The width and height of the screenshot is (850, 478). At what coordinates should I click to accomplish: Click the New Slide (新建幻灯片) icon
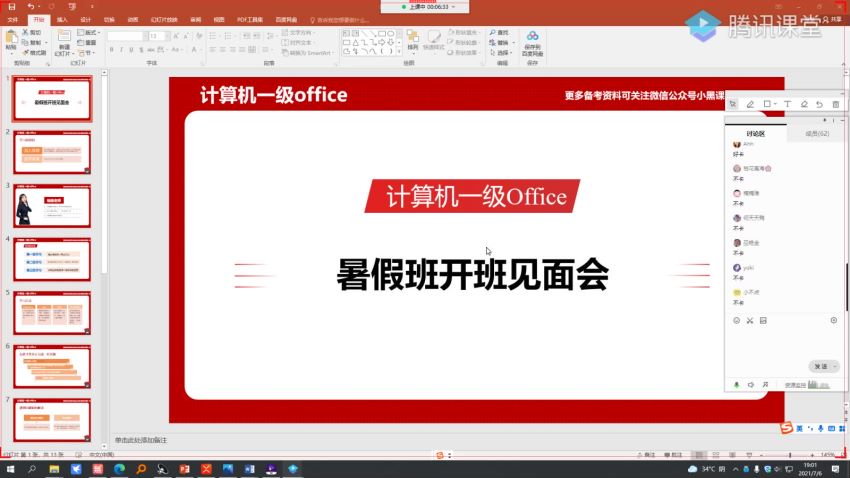pos(64,37)
